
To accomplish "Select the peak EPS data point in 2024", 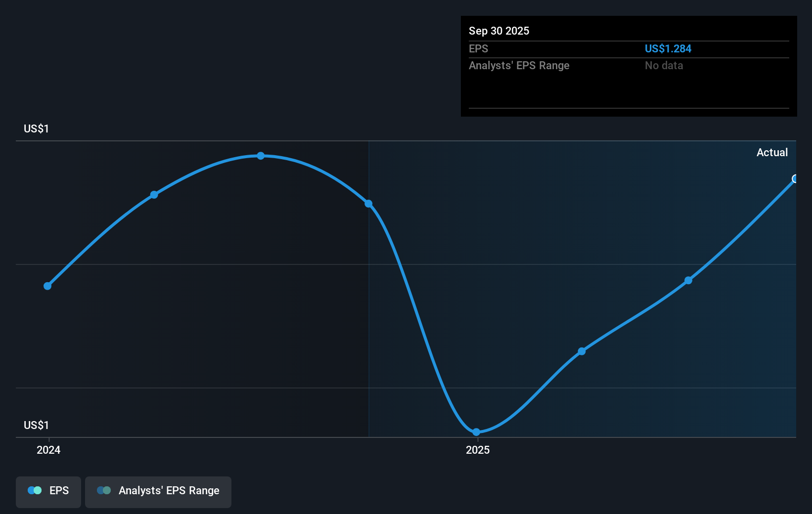I will [261, 156].
